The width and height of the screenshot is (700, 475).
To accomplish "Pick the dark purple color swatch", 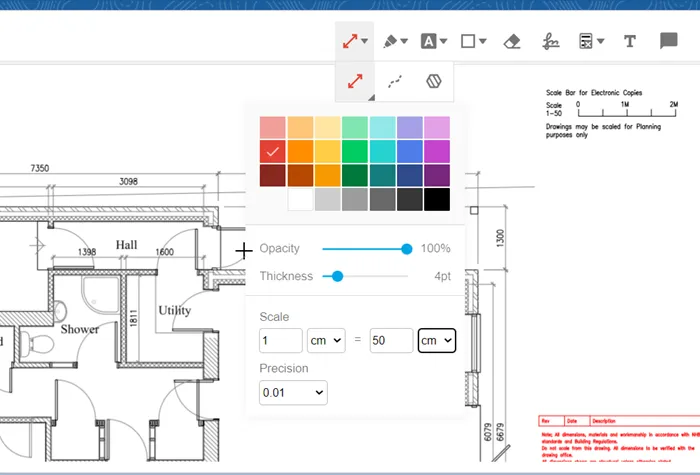I will (437, 175).
